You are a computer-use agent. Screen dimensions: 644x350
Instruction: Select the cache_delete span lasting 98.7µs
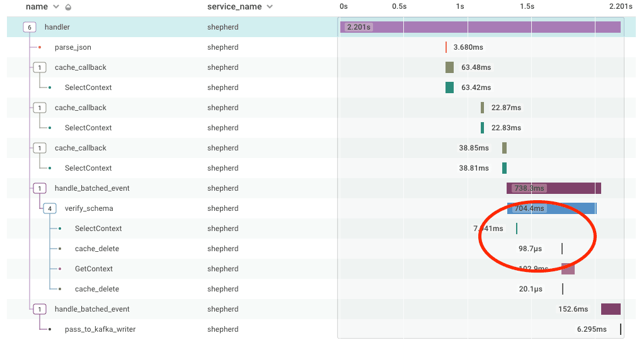point(96,249)
